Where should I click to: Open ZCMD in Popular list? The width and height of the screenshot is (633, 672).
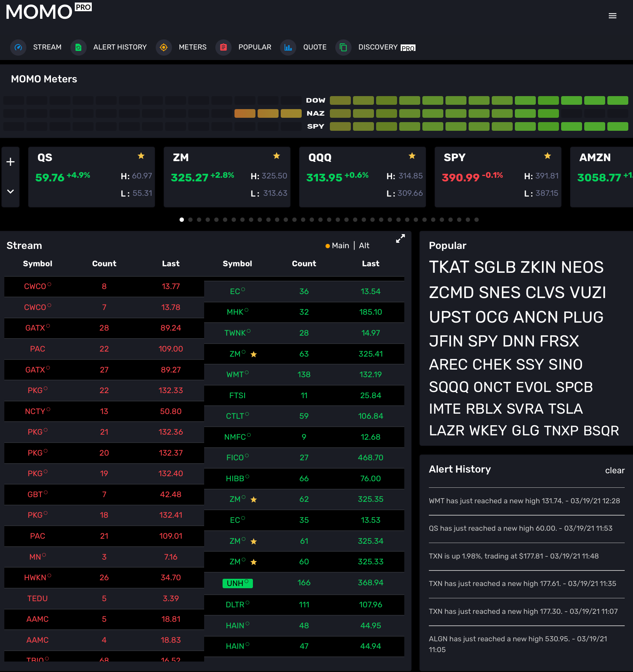451,293
